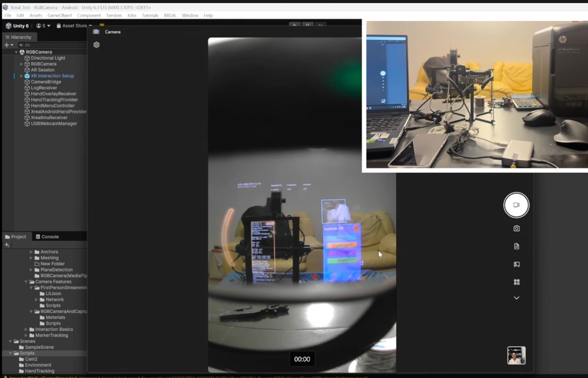588x378 pixels.
Task: Open the Unity 6 logo button
Action: pyautogui.click(x=17, y=26)
